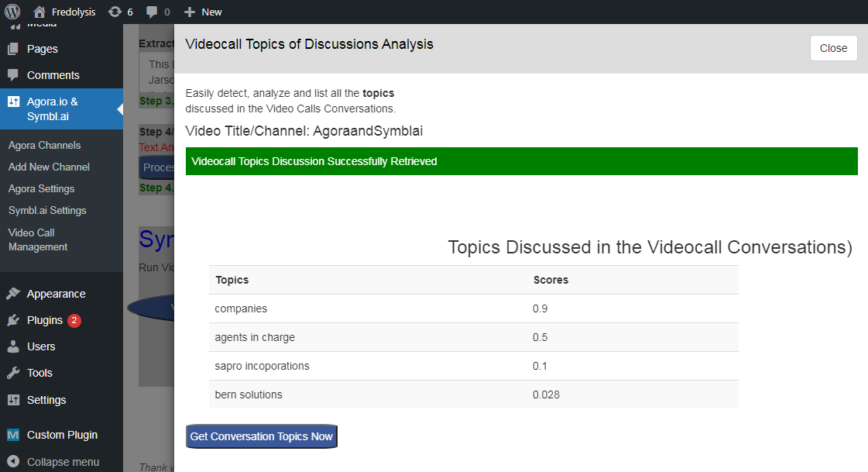Click the Users person icon
The image size is (868, 472).
(x=13, y=346)
